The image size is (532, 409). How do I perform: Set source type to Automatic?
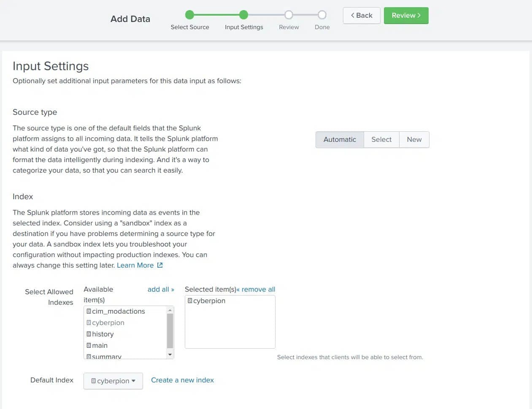(340, 139)
